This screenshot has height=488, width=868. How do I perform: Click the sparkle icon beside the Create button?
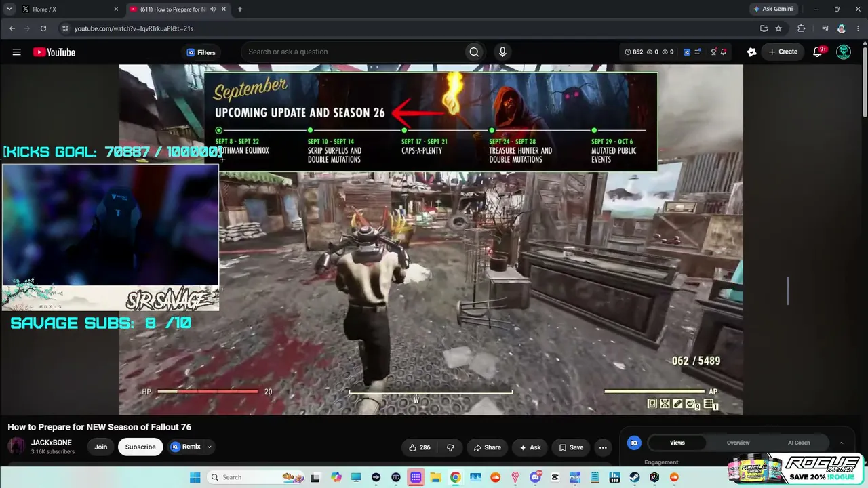751,52
